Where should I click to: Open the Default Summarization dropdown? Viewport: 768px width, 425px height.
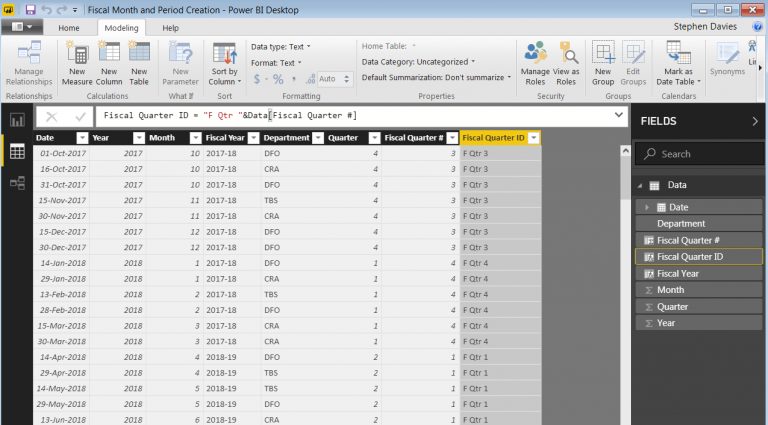436,77
